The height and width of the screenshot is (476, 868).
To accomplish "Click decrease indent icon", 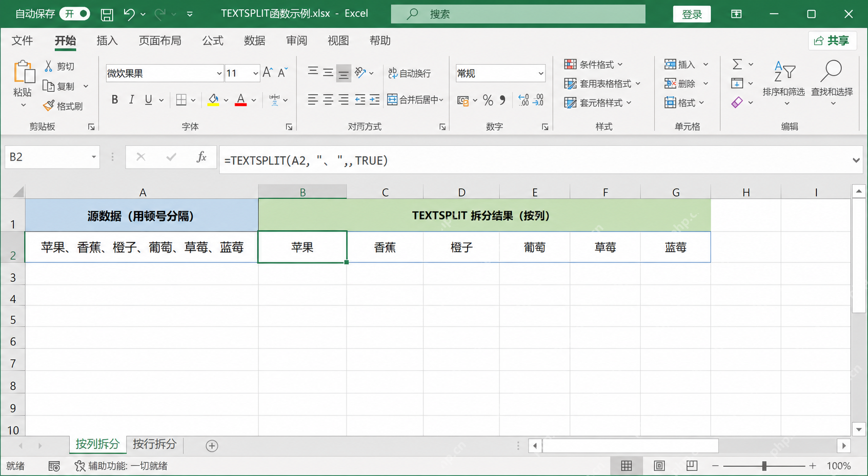I will click(x=360, y=100).
